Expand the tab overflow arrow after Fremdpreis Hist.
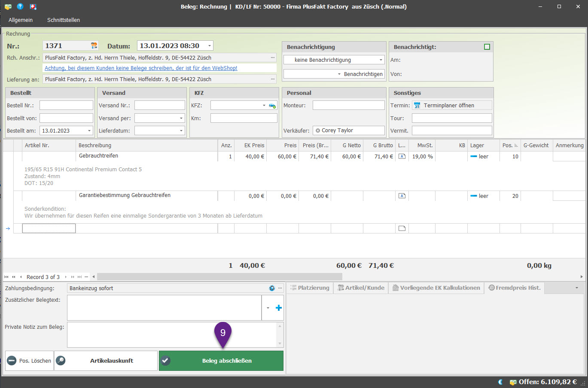Viewport: 588px width, 388px height. pos(577,288)
